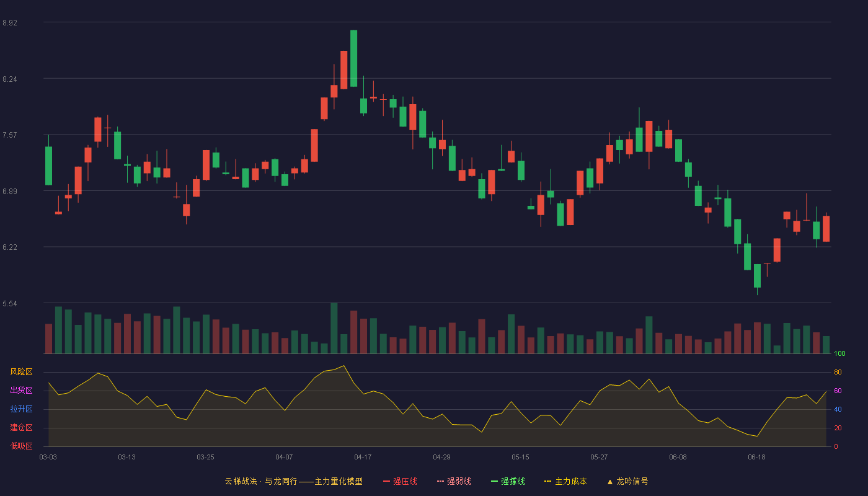Toggle the 龙吟信号 legend entry
The height and width of the screenshot is (496, 868).
[627, 481]
